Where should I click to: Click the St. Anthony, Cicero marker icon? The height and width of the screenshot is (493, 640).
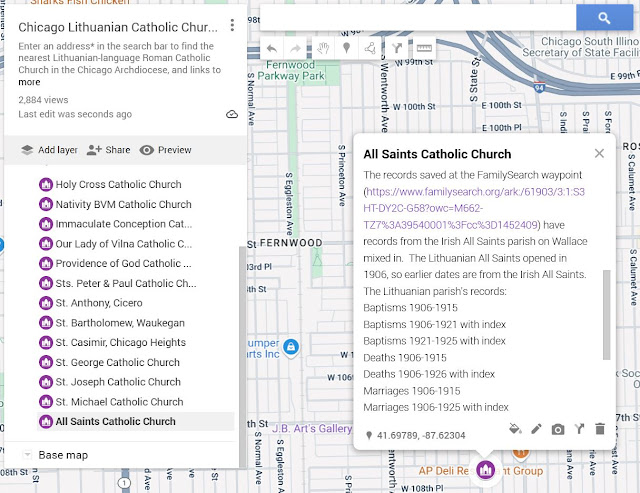[46, 303]
